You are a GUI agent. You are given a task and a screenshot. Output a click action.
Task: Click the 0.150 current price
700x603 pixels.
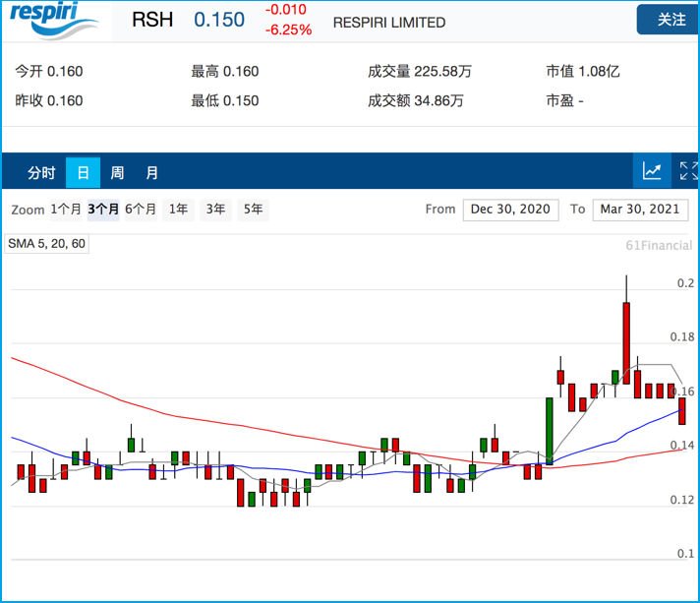coord(219,20)
